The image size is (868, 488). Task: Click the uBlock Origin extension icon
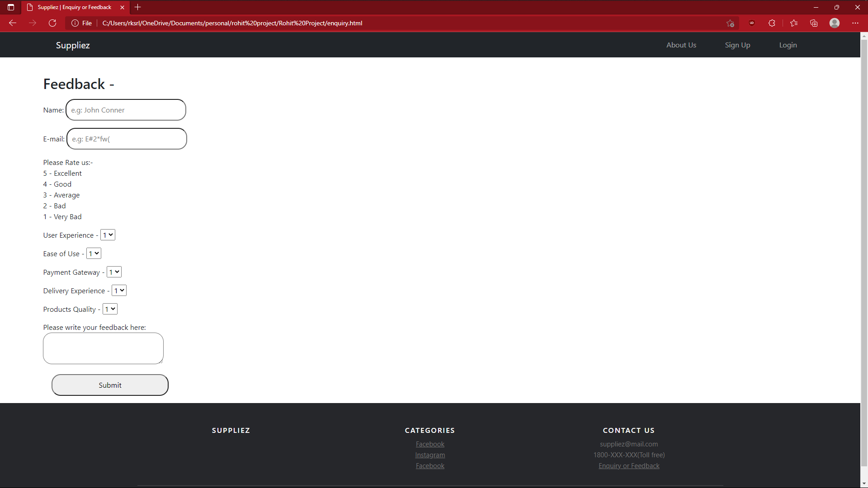click(x=751, y=23)
